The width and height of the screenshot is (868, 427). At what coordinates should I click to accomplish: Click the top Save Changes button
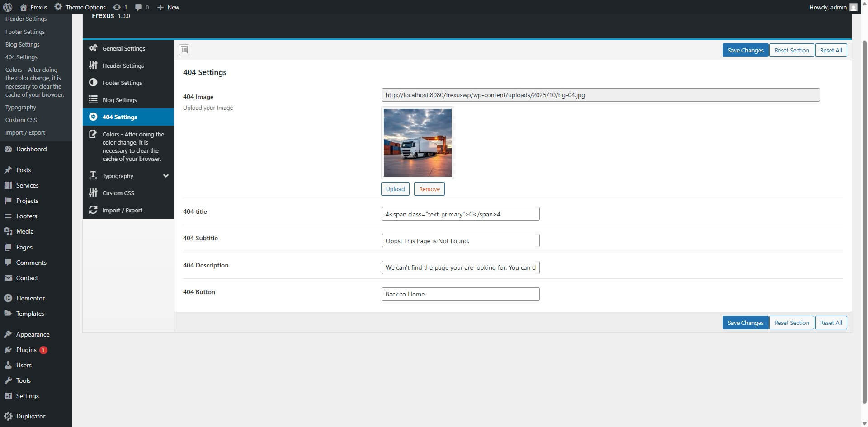click(x=745, y=50)
